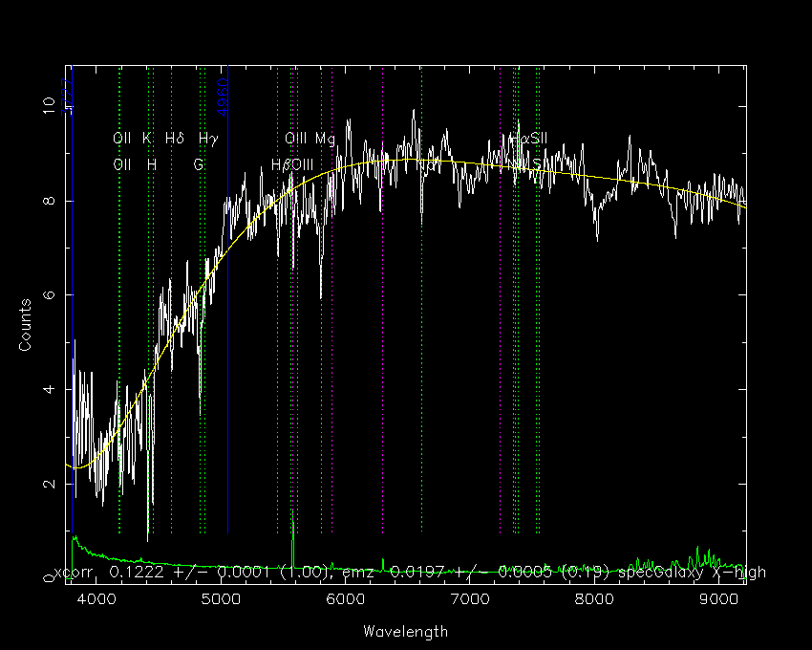
Task: Click the SII emission line label
Action: click(538, 139)
